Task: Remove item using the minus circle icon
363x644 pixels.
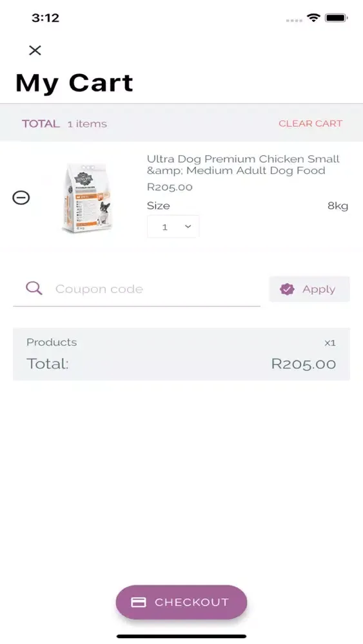Action: click(21, 198)
